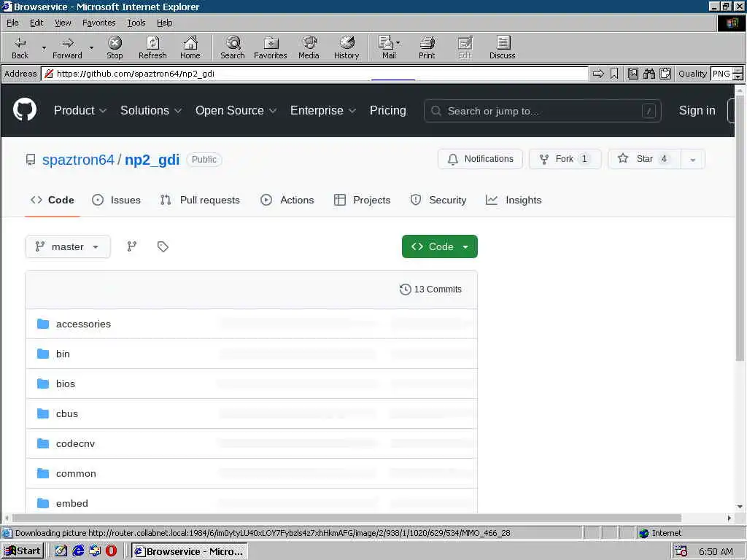The image size is (747, 560).
Task: Switch to the Issues tab
Action: pos(116,200)
